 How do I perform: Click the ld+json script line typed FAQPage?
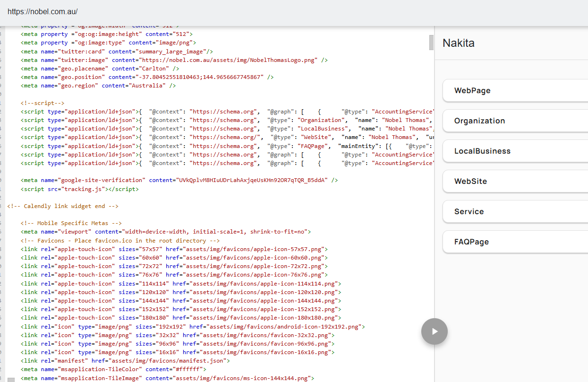227,146
